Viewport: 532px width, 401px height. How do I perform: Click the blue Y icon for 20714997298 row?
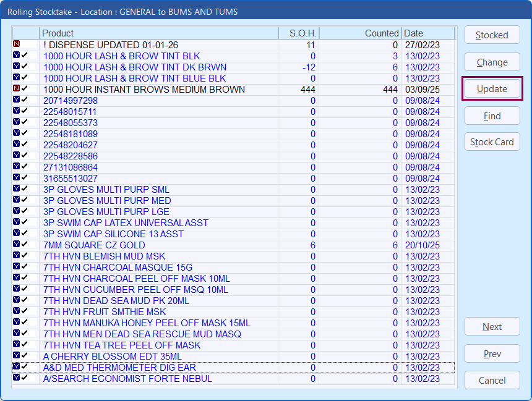point(17,100)
